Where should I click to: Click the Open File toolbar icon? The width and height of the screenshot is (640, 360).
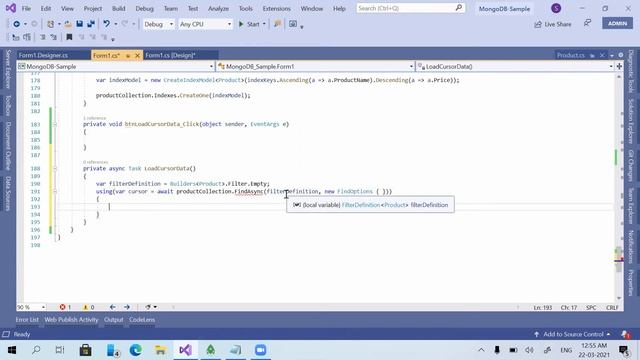68,24
